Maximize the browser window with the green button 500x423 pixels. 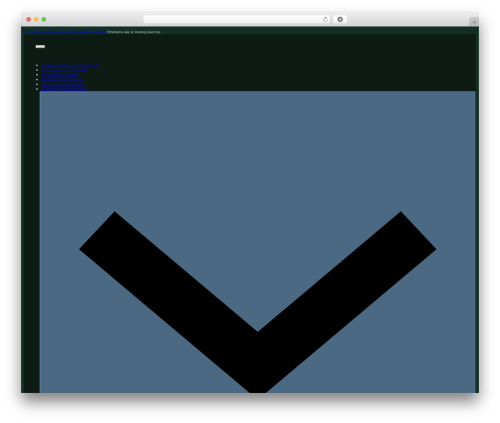pyautogui.click(x=44, y=19)
